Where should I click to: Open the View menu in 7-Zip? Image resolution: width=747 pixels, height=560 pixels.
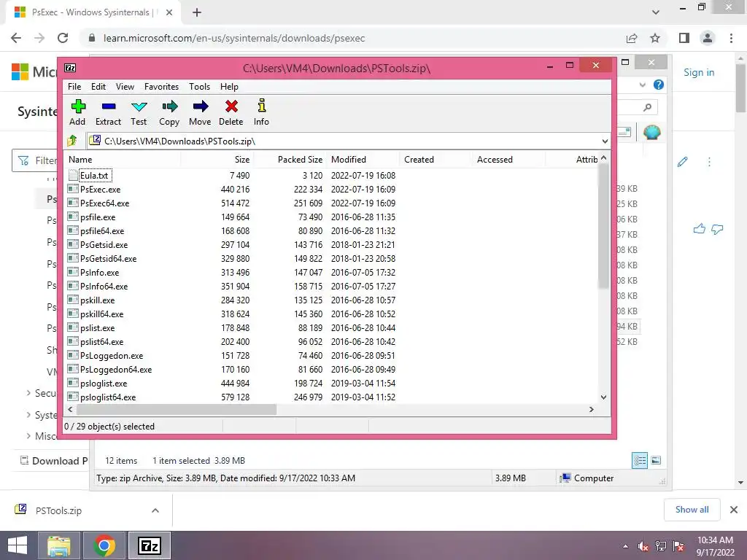(125, 87)
